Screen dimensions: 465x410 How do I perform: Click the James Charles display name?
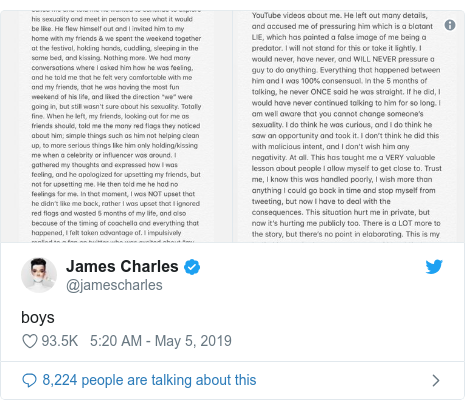pos(122,266)
